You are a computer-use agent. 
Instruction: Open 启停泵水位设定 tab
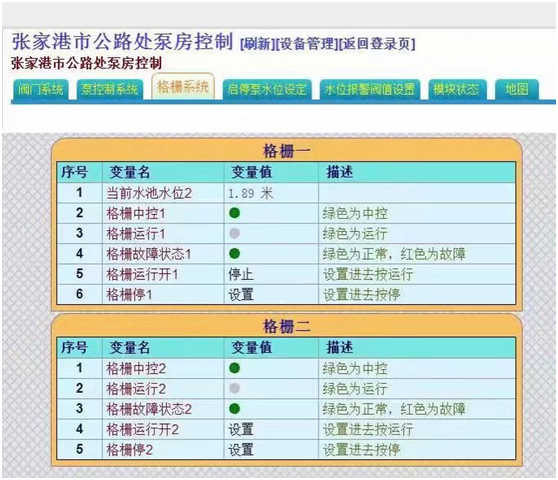coord(267,89)
